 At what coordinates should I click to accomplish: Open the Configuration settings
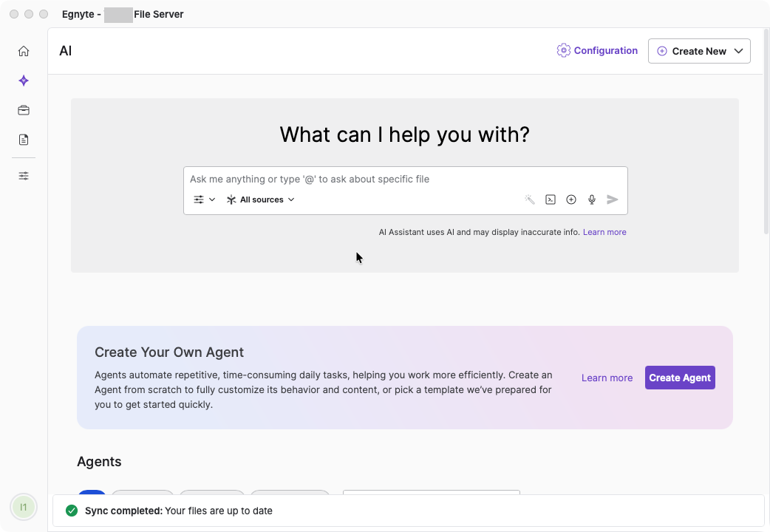[x=597, y=50]
